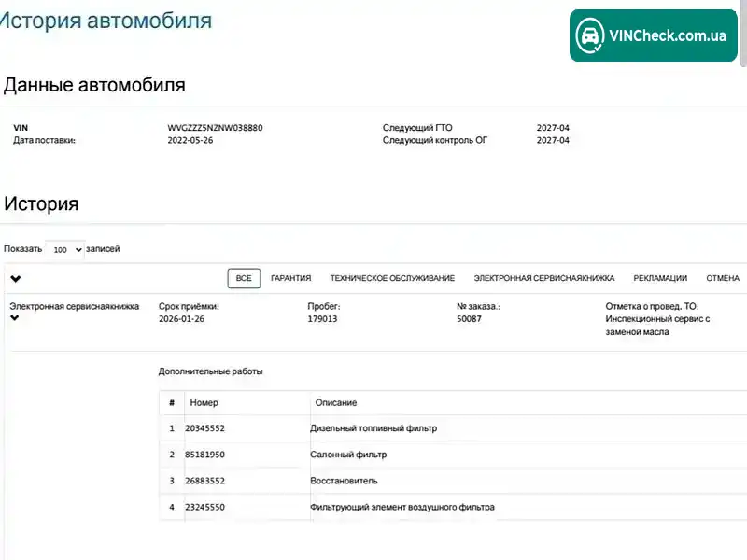Click the Дизельный топливный фильтр description
The image size is (747, 560).
click(373, 428)
